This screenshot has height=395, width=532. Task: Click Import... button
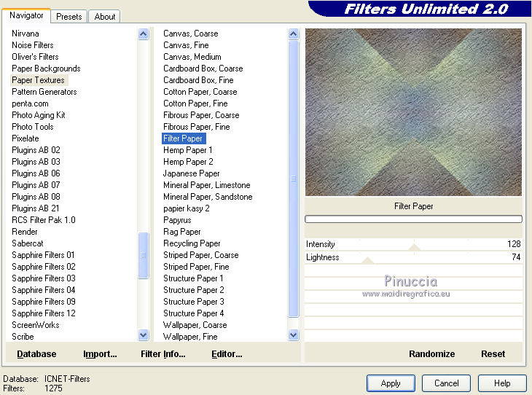(100, 354)
